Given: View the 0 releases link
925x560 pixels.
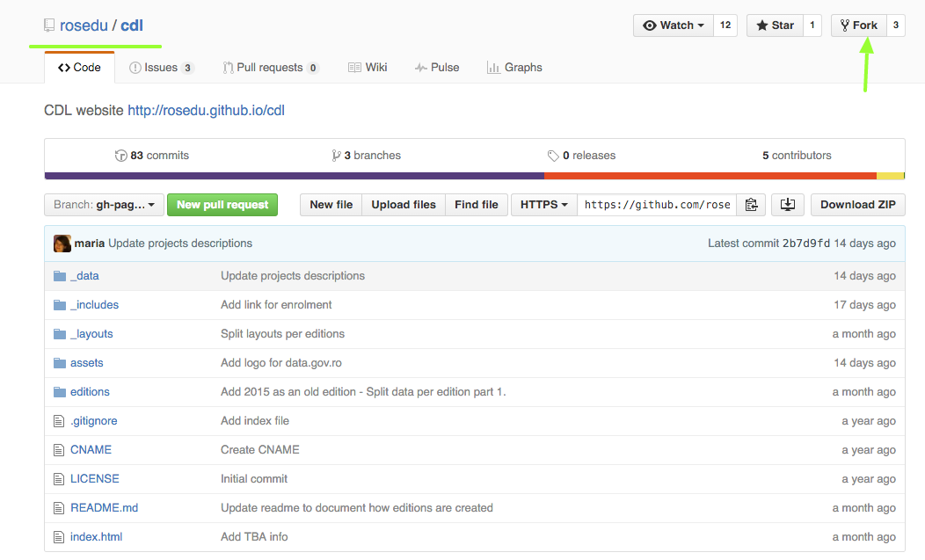Looking at the screenshot, I should tap(582, 156).
